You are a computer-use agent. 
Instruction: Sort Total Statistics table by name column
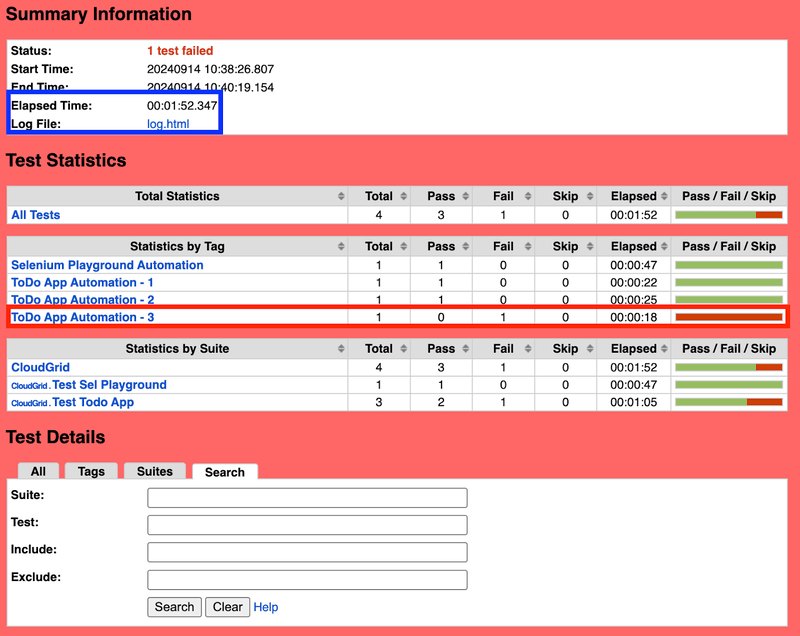(177, 196)
